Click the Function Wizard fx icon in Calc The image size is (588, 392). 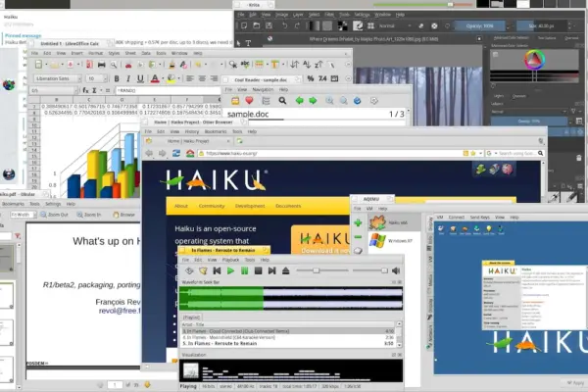coord(85,90)
